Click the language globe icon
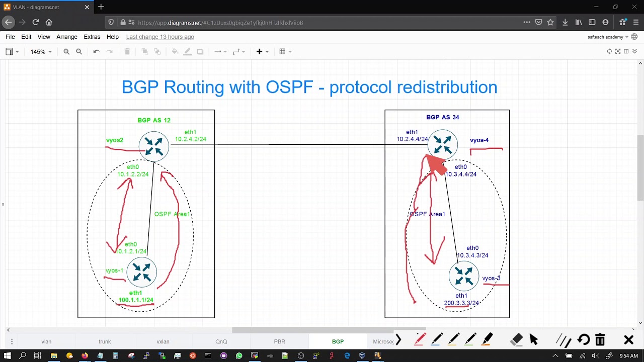This screenshot has width=644, height=362. coord(634,37)
